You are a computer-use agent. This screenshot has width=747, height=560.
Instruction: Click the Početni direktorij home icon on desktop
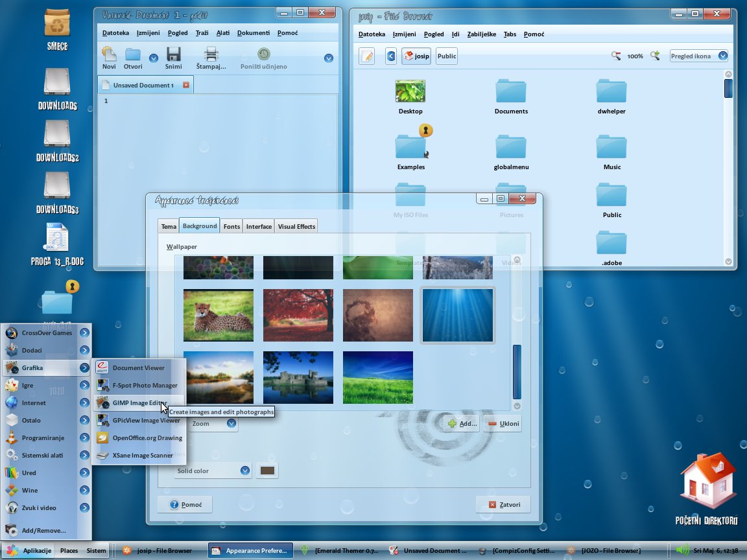point(707,482)
